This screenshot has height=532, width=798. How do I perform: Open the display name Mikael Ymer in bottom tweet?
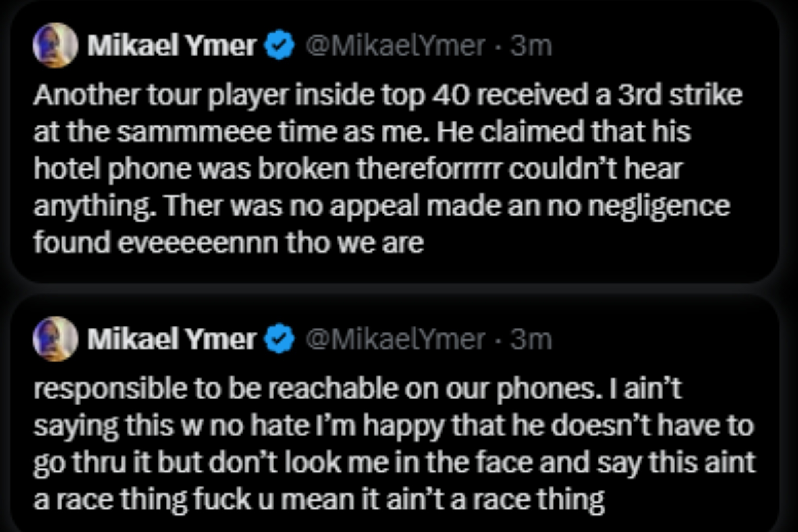(172, 339)
